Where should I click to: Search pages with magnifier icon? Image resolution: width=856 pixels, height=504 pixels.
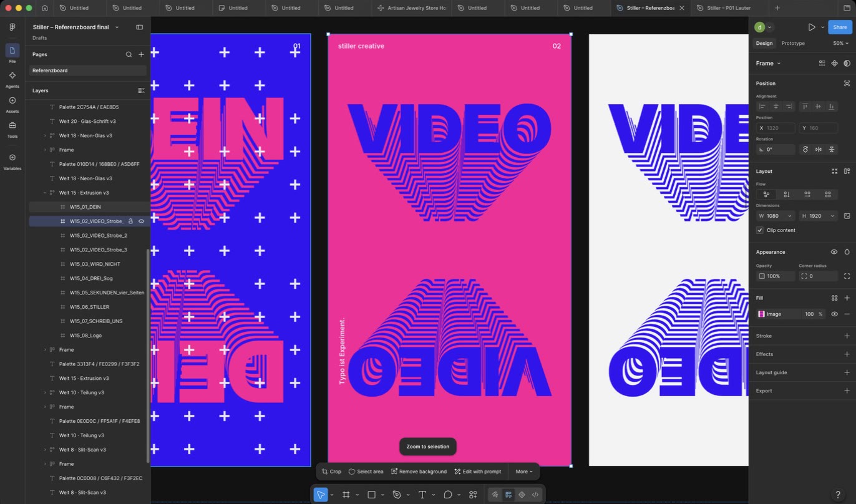click(129, 54)
